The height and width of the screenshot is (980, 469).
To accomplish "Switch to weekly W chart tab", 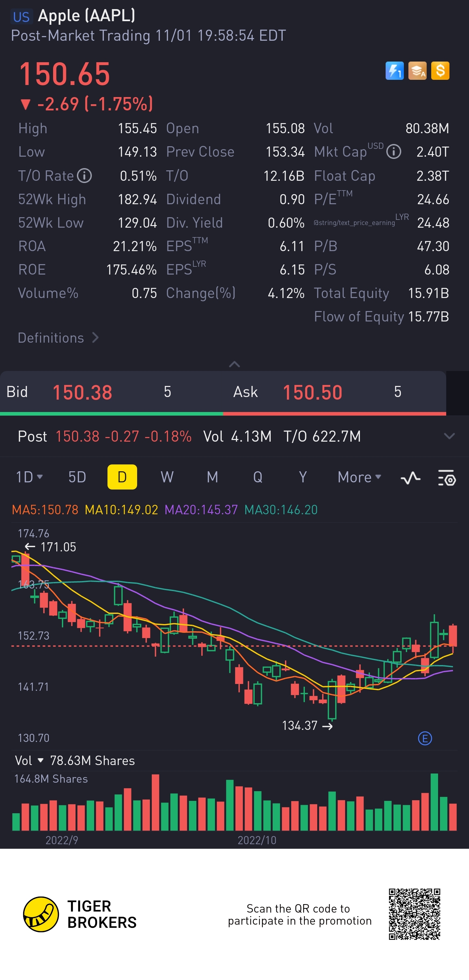I will click(x=167, y=477).
